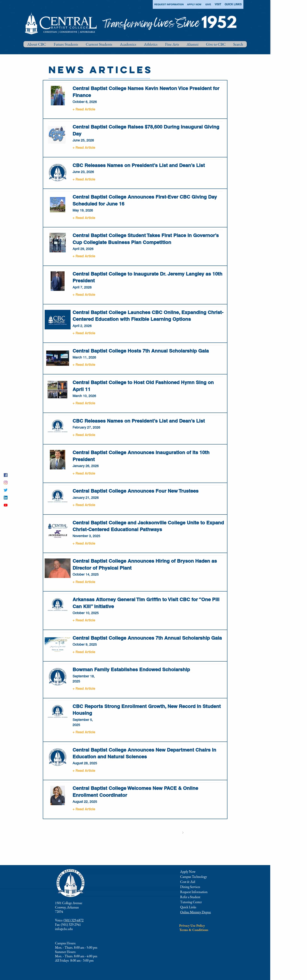This screenshot has height=980, width=307.
Task: Open the About CBC menu
Action: click(37, 45)
